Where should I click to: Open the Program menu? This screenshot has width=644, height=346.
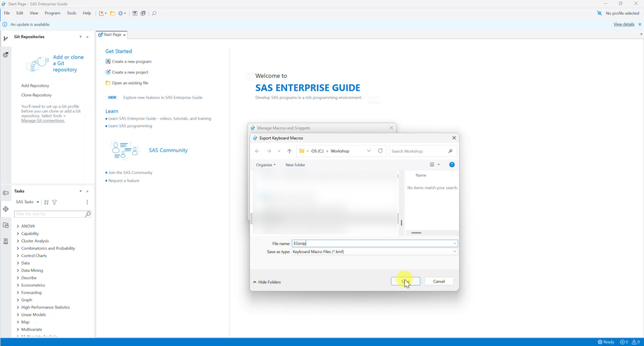[52, 13]
